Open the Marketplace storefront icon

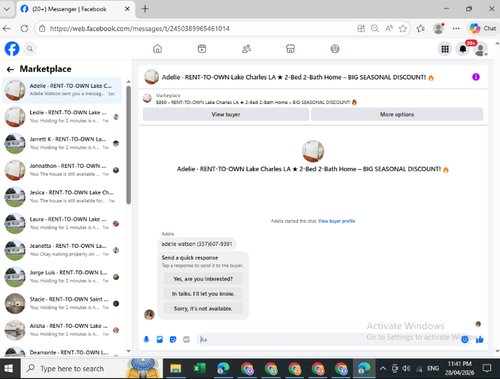(x=290, y=49)
